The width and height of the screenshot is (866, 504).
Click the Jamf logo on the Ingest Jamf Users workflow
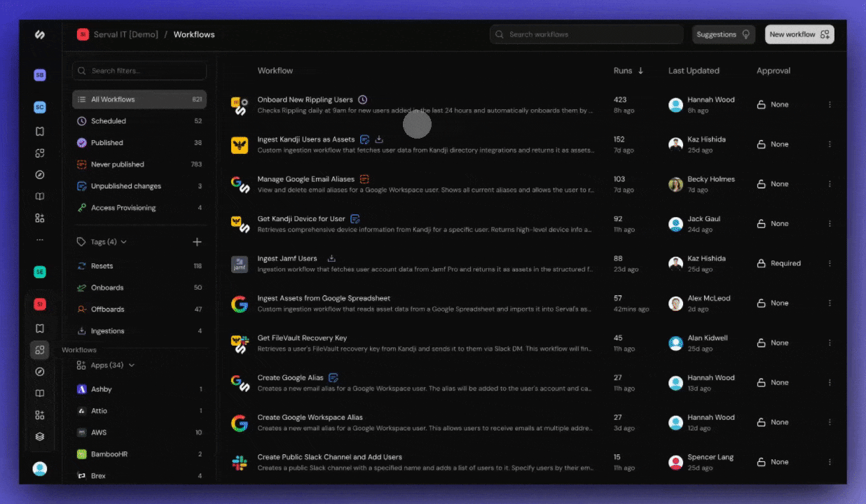[239, 264]
